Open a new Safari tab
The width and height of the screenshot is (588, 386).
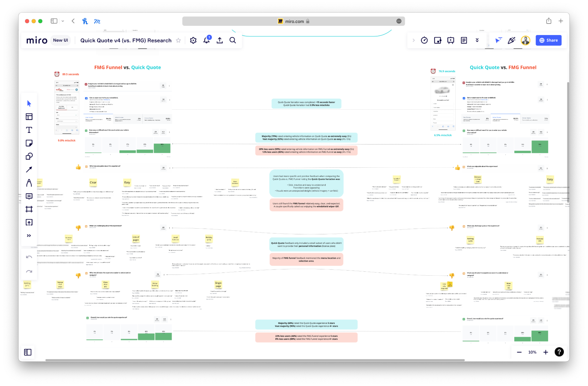[x=561, y=21]
